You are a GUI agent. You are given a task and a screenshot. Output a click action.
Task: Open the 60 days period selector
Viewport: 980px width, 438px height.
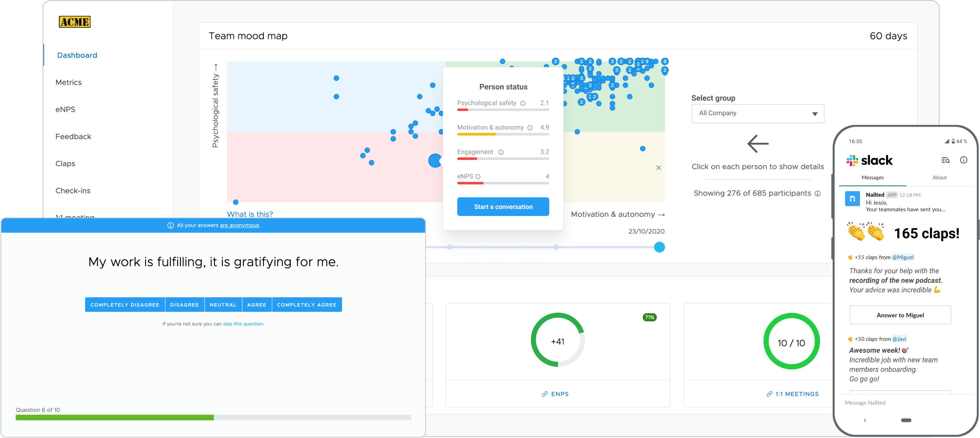click(888, 36)
